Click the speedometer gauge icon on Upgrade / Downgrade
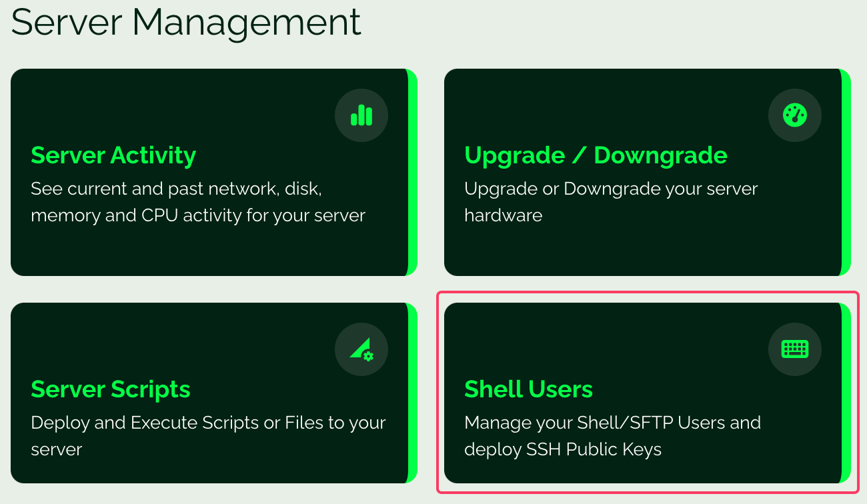This screenshot has width=867, height=504. tap(795, 115)
